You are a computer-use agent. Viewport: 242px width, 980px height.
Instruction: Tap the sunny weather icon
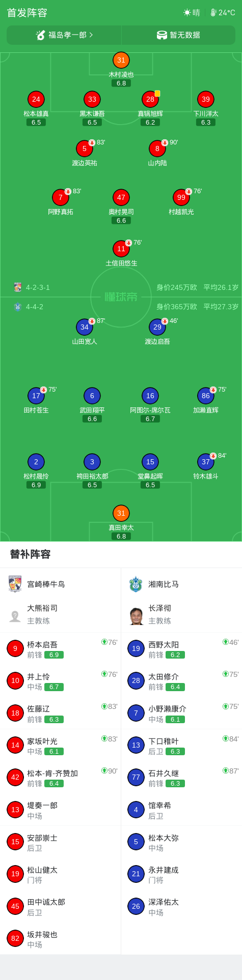click(x=187, y=13)
